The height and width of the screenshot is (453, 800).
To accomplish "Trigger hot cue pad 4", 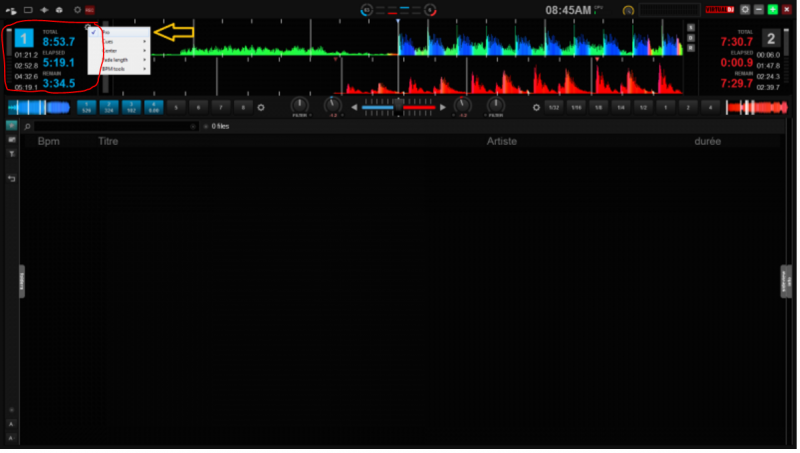I will (x=154, y=108).
